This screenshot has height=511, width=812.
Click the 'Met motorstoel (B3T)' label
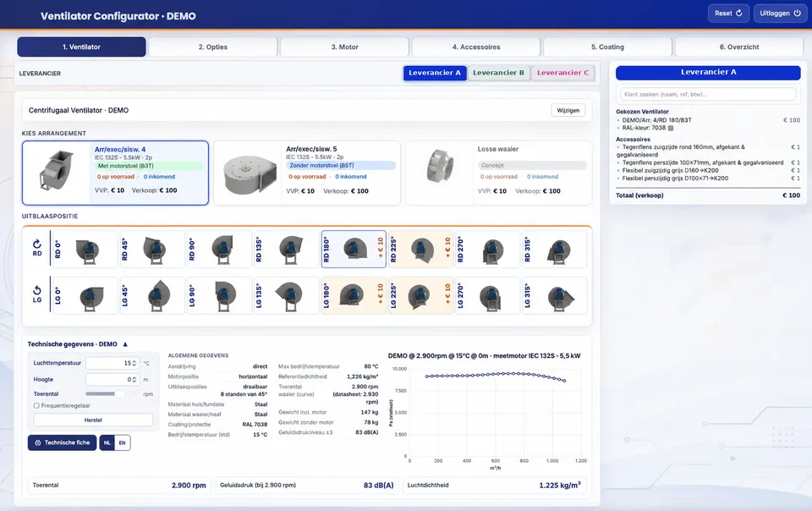pyautogui.click(x=149, y=166)
